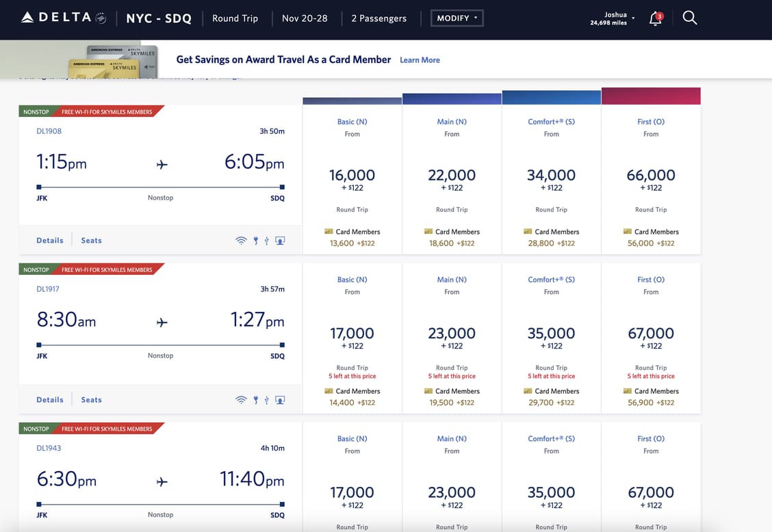The image size is (772, 532).
Task: Click the Wi-Fi amenity icon for DL1908
Action: [241, 241]
